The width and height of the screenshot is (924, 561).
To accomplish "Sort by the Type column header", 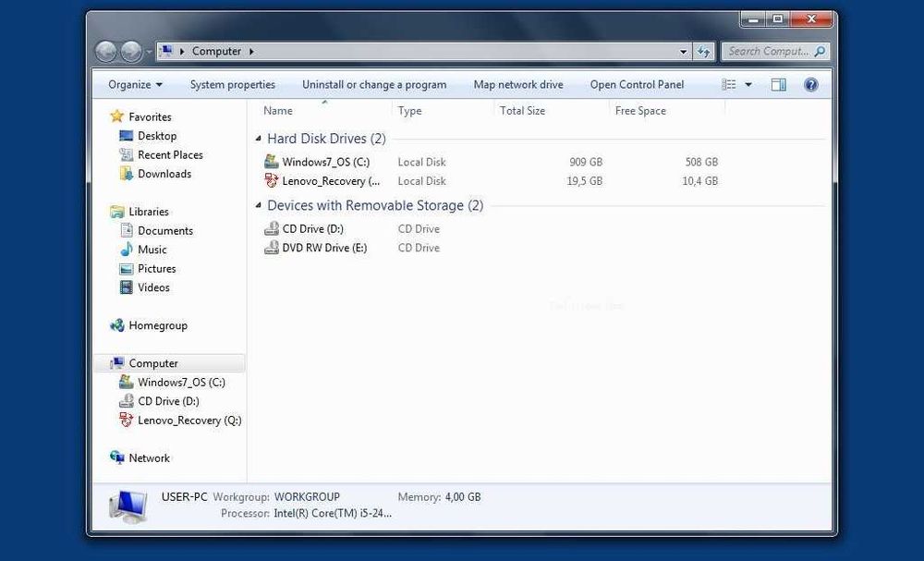I will coord(409,110).
